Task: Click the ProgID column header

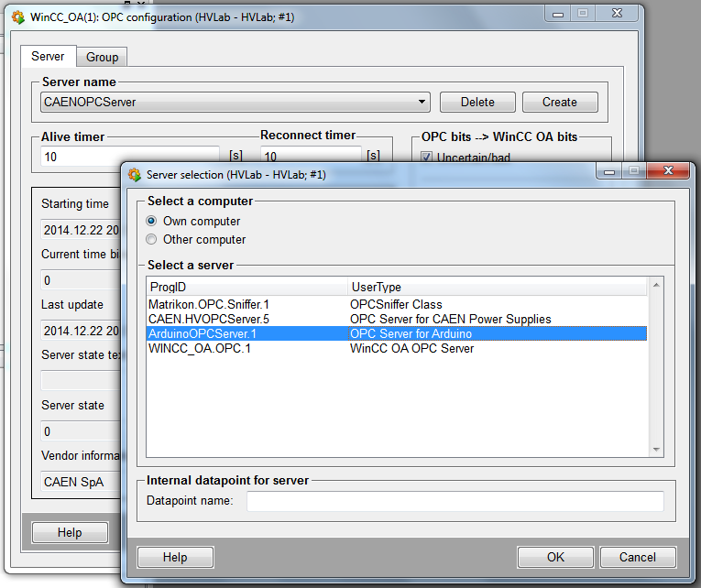Action: click(x=247, y=287)
